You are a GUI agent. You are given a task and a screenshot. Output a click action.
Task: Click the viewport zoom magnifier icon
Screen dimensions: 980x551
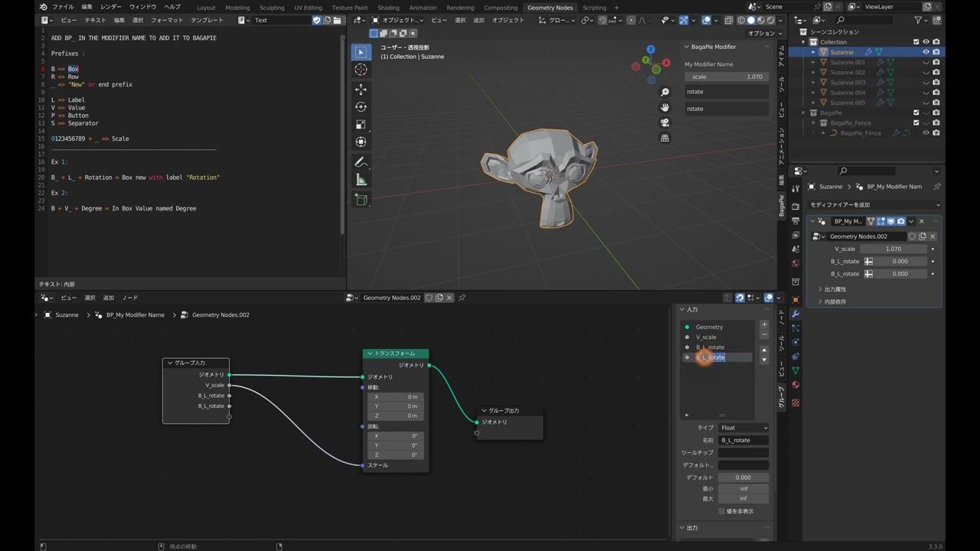tap(665, 93)
